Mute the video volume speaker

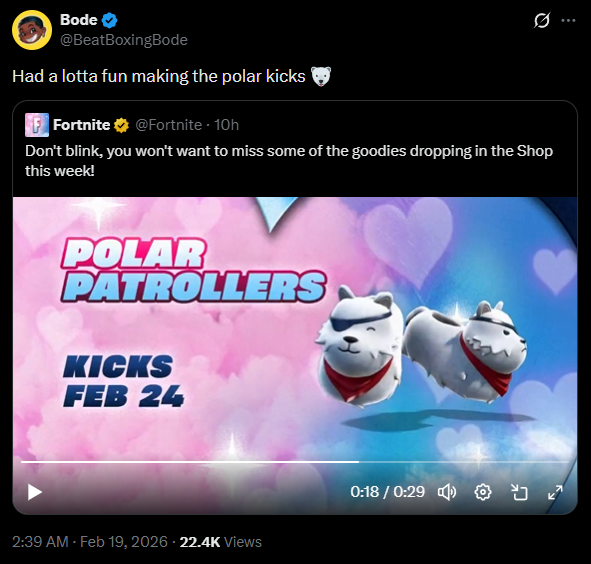coord(447,492)
